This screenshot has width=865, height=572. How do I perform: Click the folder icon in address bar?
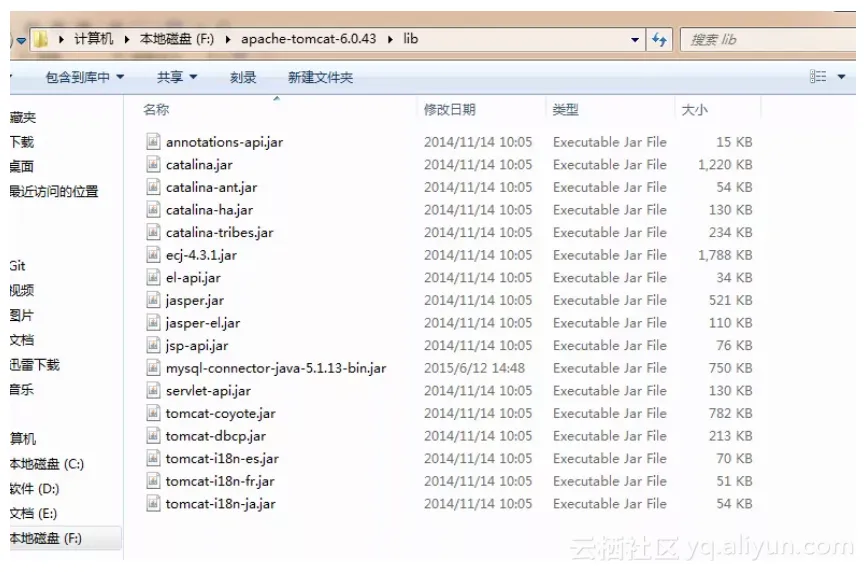click(x=41, y=40)
